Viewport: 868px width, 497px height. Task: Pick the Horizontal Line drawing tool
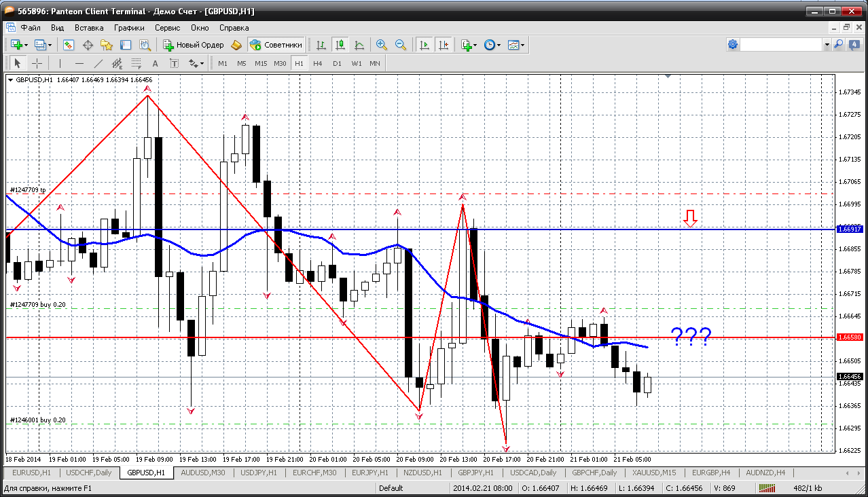pyautogui.click(x=79, y=63)
